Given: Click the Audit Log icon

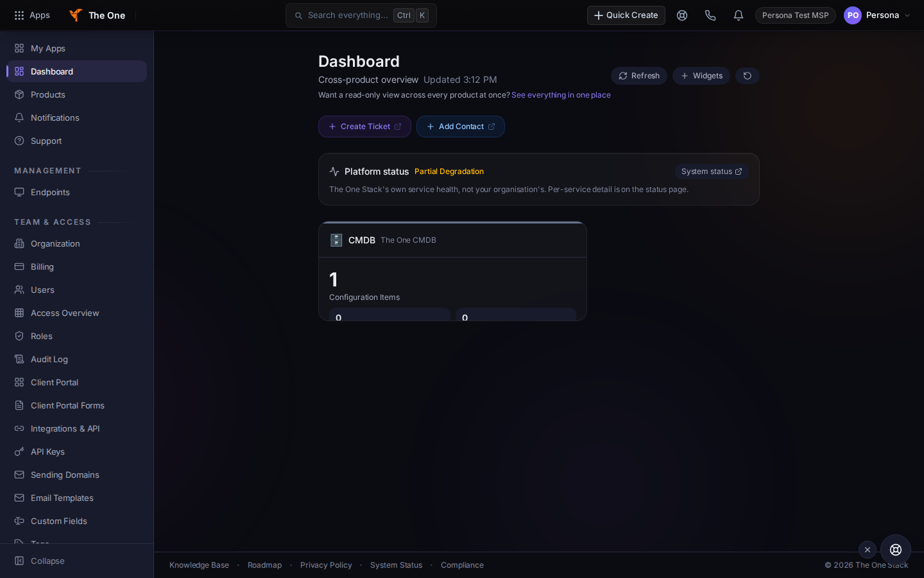Looking at the screenshot, I should tap(19, 359).
